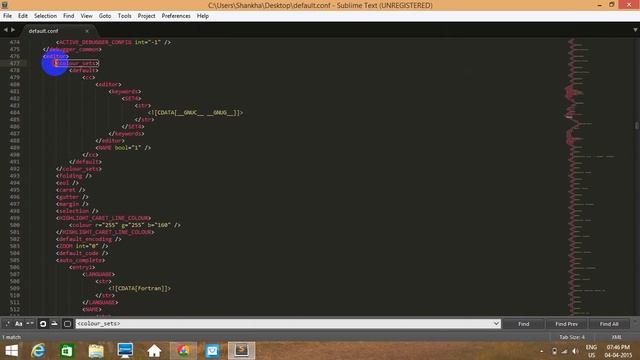Open the View menu
640x360 pixels.
(86, 16)
